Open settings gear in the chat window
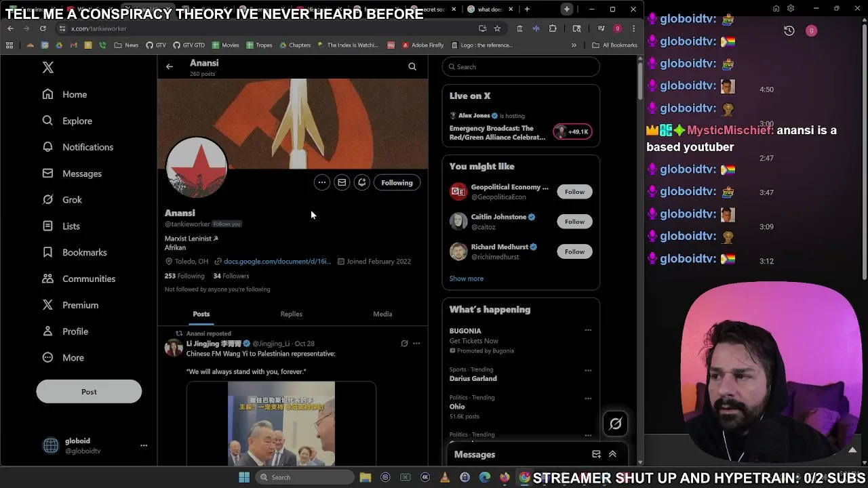 pyautogui.click(x=791, y=9)
